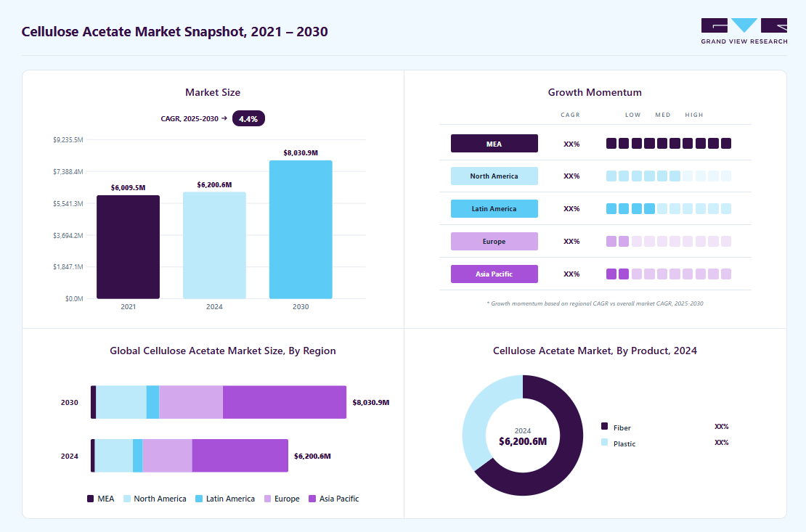The image size is (806, 532).
Task: Click the XX% value next to Plastic
Action: coord(722,442)
